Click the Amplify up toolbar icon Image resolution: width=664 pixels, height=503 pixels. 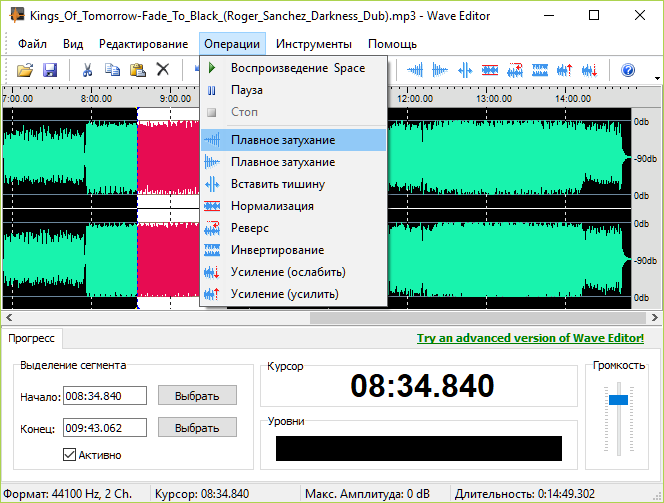click(565, 70)
